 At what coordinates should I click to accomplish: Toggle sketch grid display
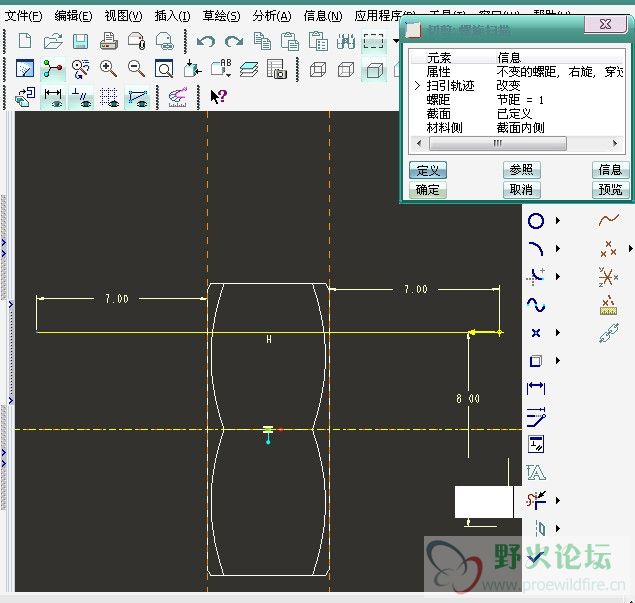click(109, 97)
